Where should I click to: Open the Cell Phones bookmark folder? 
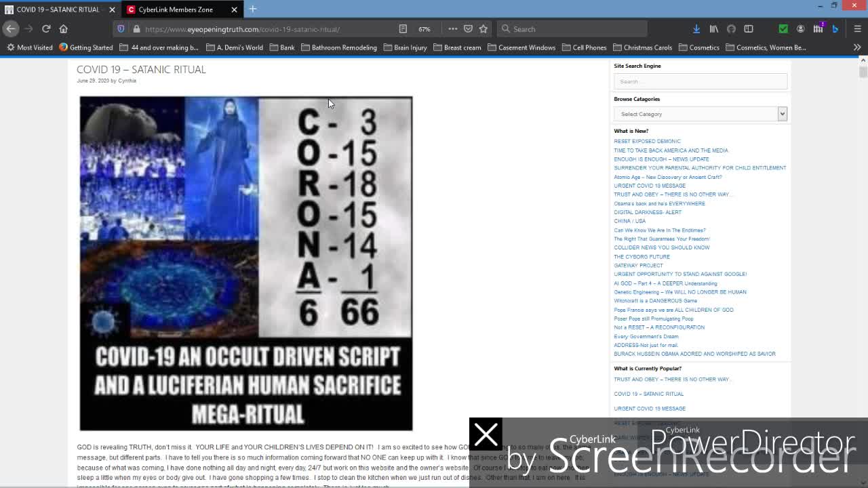pos(584,47)
